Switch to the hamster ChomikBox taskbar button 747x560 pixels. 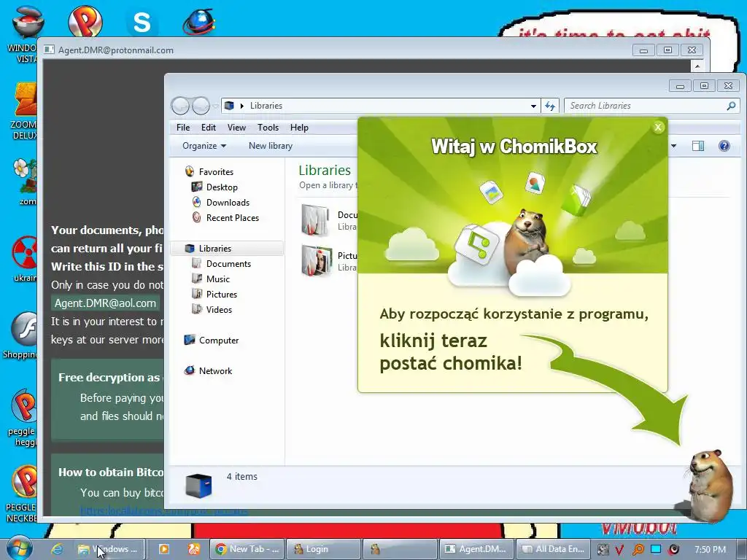(400, 549)
